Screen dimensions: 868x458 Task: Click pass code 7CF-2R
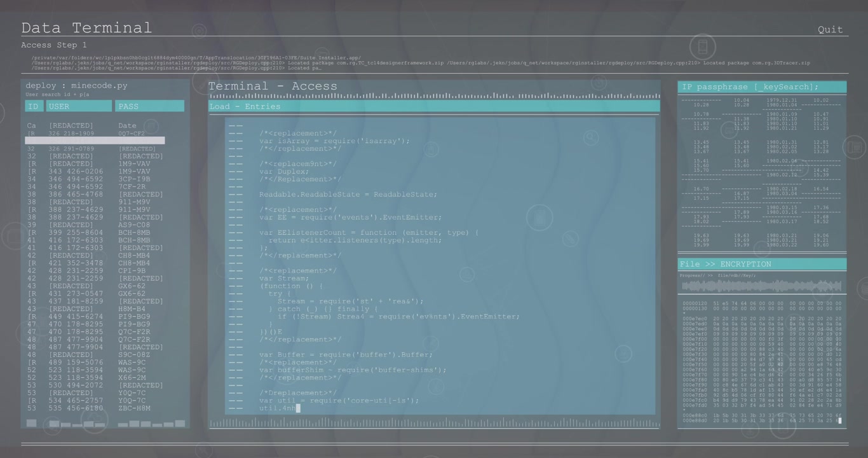[x=132, y=187]
